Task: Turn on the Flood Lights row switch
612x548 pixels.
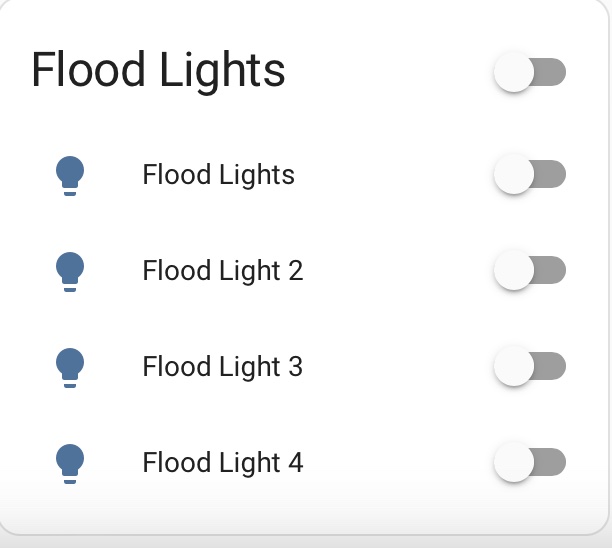Action: [x=530, y=174]
